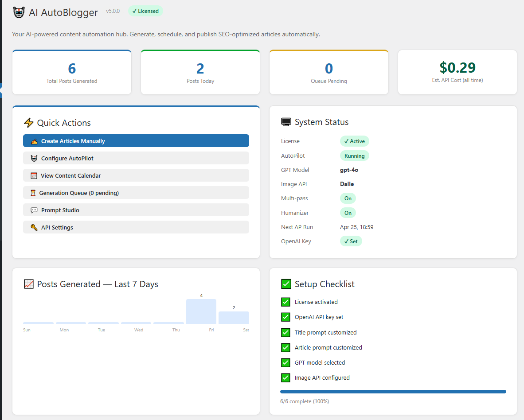
Task: Open View Content Calendar
Action: [136, 175]
